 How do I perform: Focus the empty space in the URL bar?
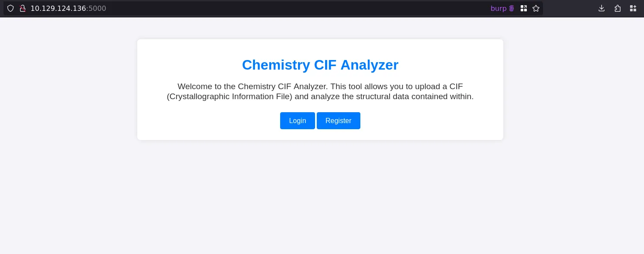(x=296, y=8)
